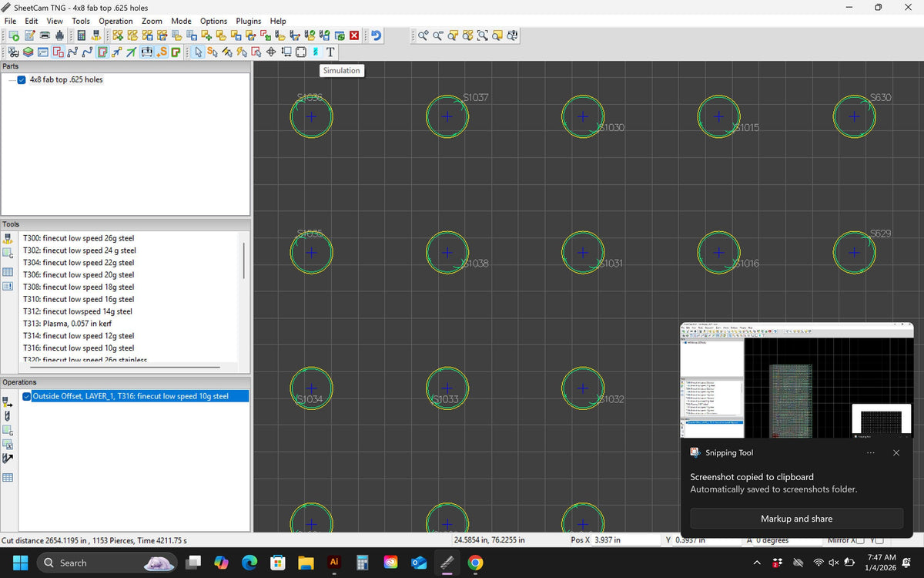Click the zoom in magnifier icon

[423, 35]
